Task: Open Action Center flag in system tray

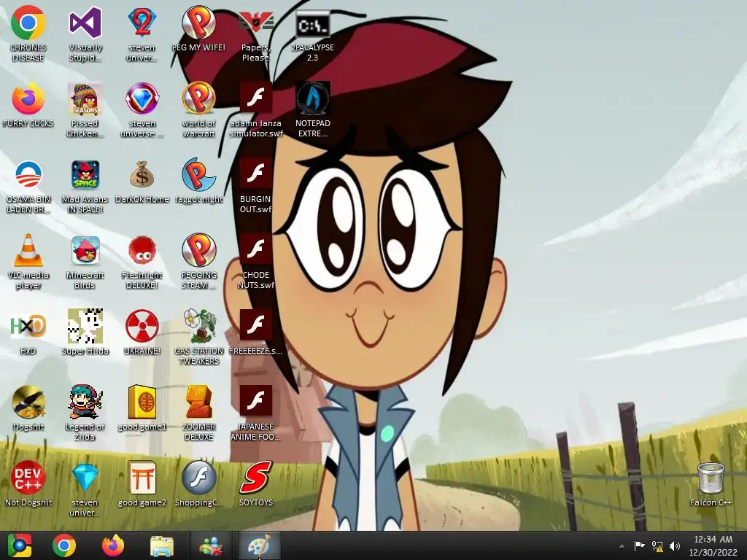Action: click(x=639, y=545)
